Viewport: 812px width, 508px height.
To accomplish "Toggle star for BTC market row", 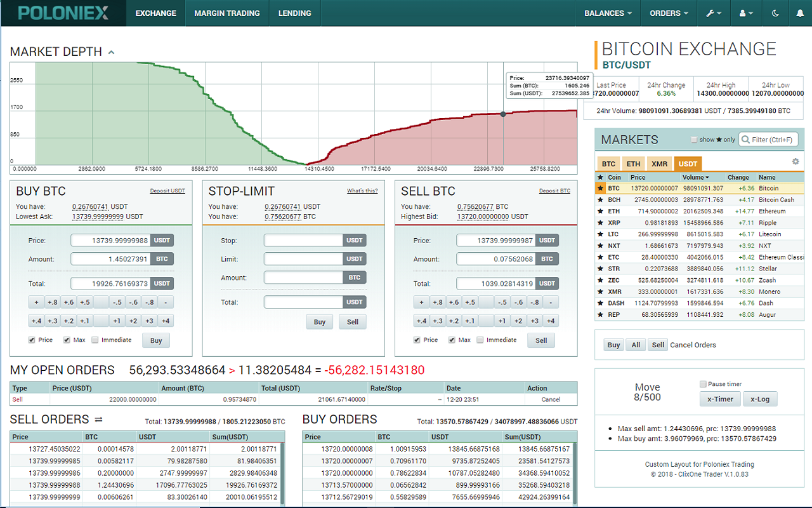I will coord(600,188).
